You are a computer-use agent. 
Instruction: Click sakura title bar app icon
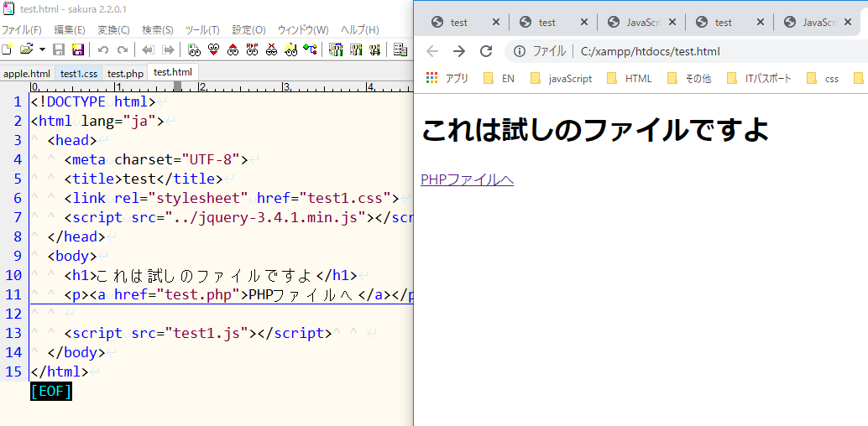(8, 8)
